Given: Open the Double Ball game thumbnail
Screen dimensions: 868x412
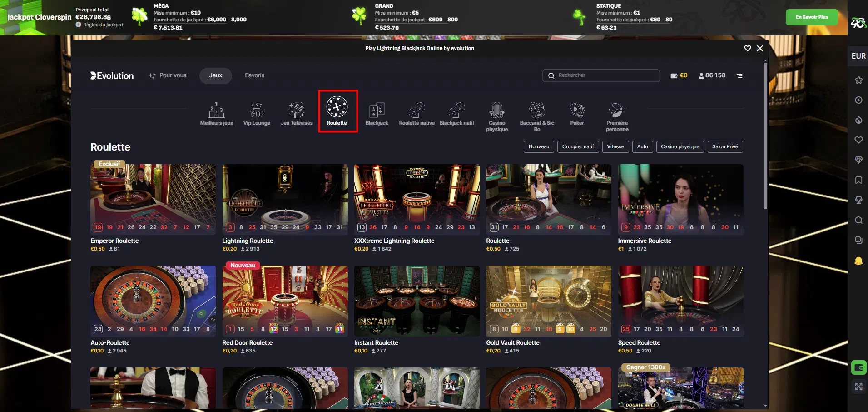Looking at the screenshot, I should (x=680, y=388).
